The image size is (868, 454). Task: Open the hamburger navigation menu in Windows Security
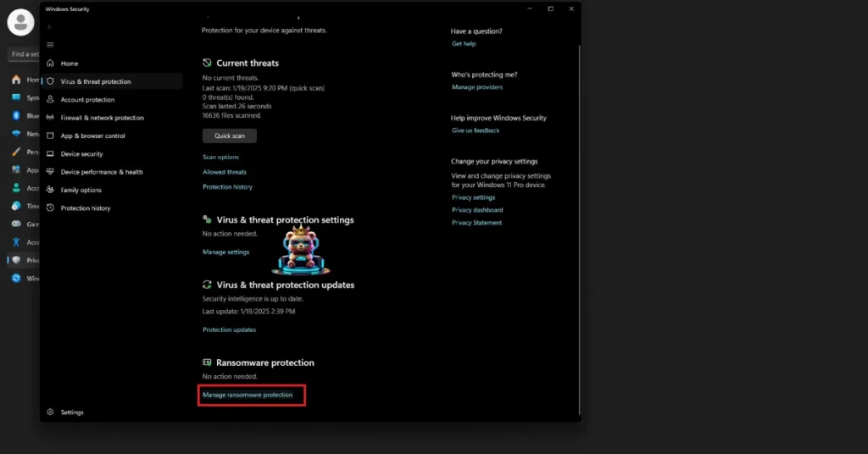pyautogui.click(x=50, y=45)
